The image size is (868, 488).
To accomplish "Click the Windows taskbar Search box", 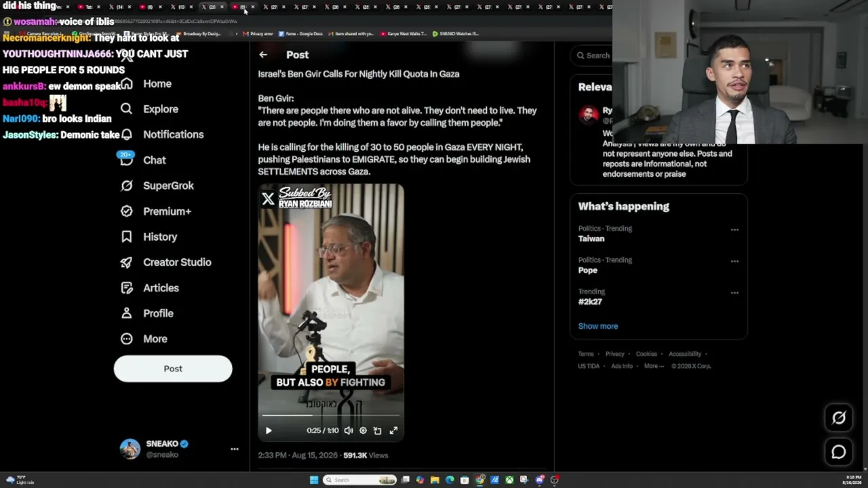I will point(359,480).
